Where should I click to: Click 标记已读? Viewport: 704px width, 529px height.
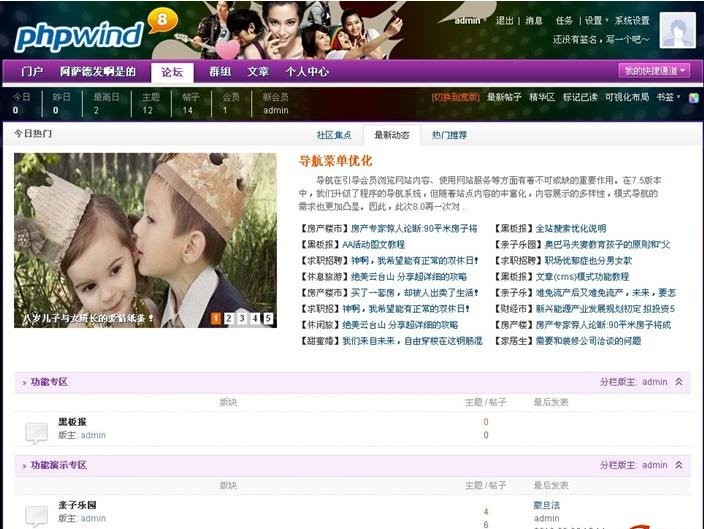tap(580, 97)
